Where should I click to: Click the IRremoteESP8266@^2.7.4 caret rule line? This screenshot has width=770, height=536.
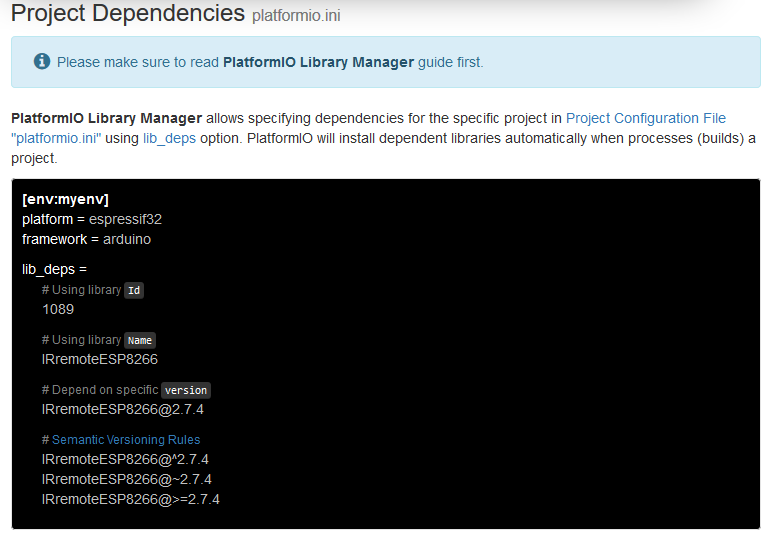[x=125, y=459]
